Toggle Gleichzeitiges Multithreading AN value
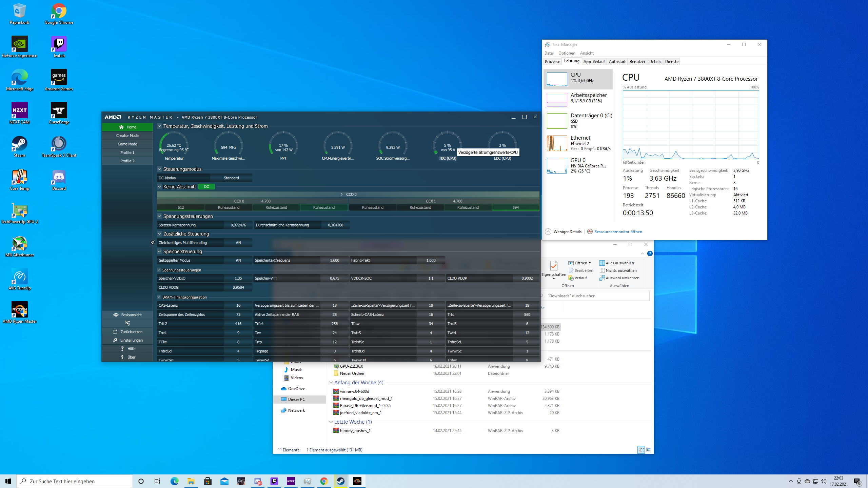This screenshot has height=488, width=868. click(238, 243)
